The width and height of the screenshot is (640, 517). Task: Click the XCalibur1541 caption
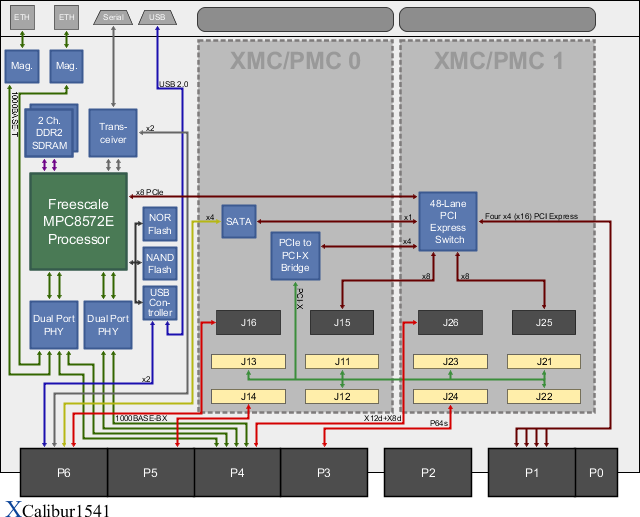click(x=58, y=510)
